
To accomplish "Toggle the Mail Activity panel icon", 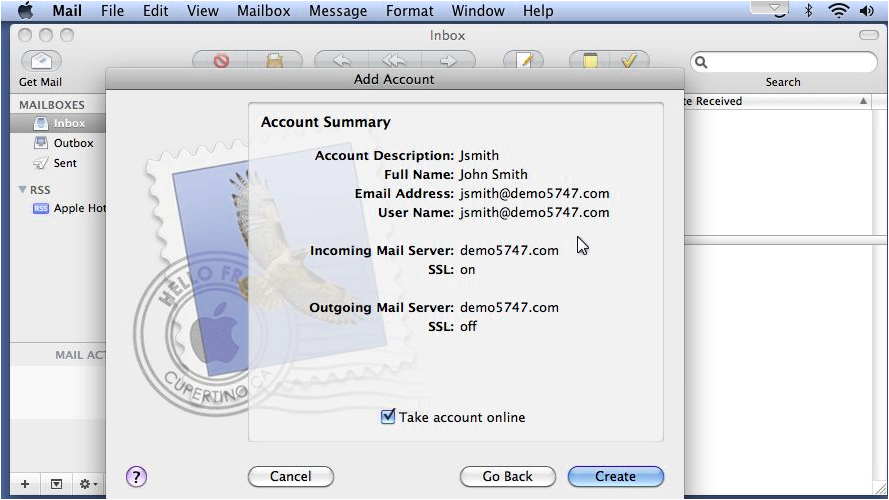I will [x=56, y=484].
